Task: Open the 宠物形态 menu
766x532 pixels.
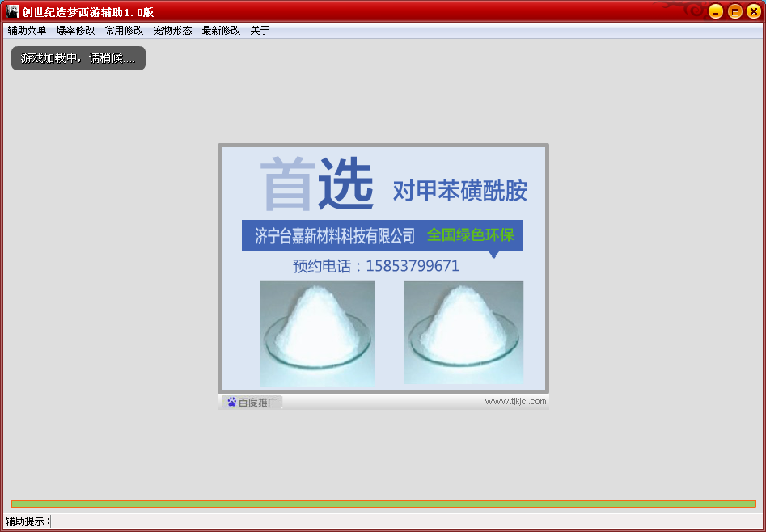Action: 172,31
